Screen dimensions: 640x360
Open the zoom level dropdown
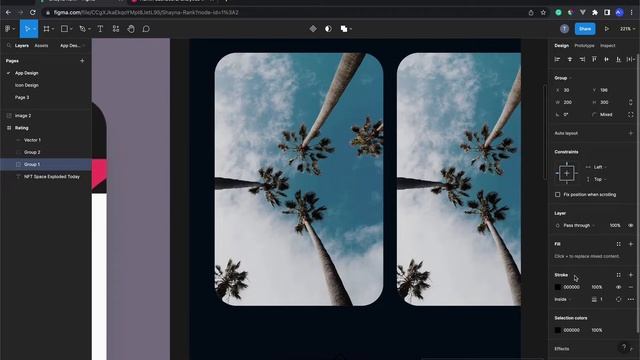627,29
